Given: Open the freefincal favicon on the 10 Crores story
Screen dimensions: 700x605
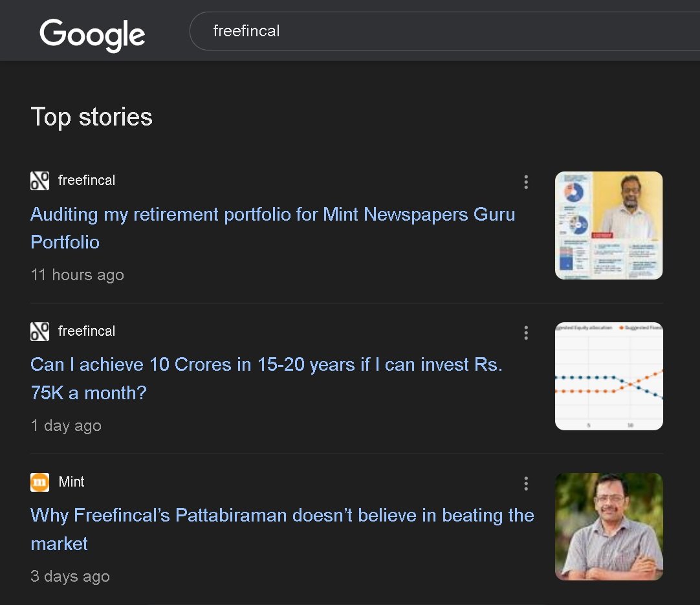Looking at the screenshot, I should (x=39, y=331).
